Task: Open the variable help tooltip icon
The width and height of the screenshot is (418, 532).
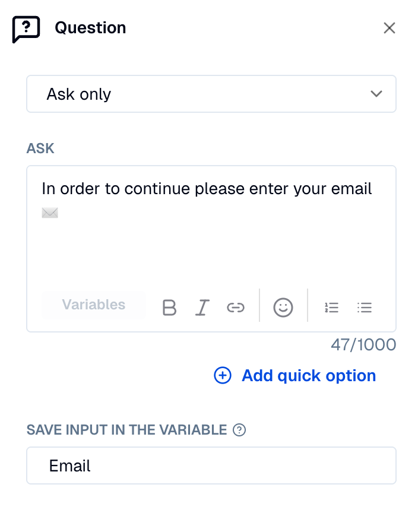Action: [x=239, y=429]
